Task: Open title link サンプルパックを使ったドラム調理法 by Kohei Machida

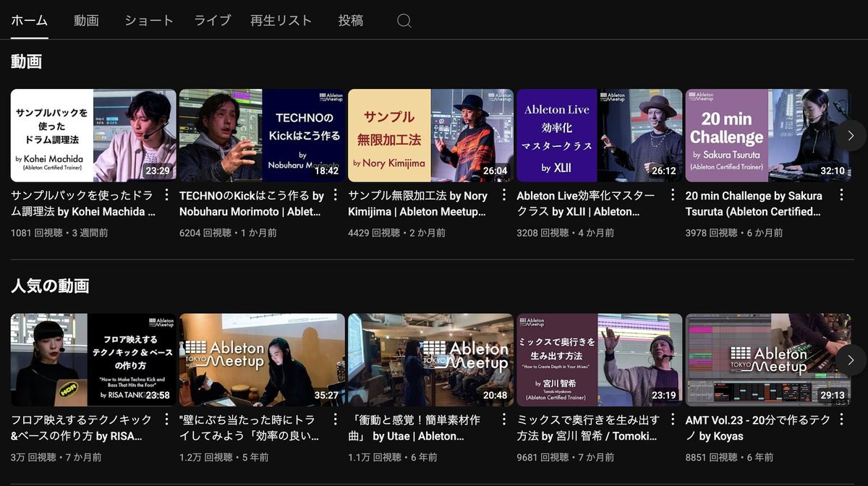Action: click(84, 204)
